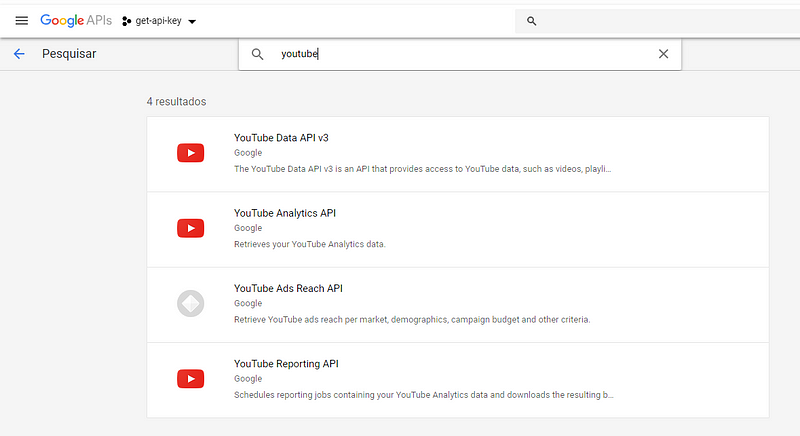Click the YouTube Data API v3 logo icon
This screenshot has height=436, width=800.
[190, 153]
